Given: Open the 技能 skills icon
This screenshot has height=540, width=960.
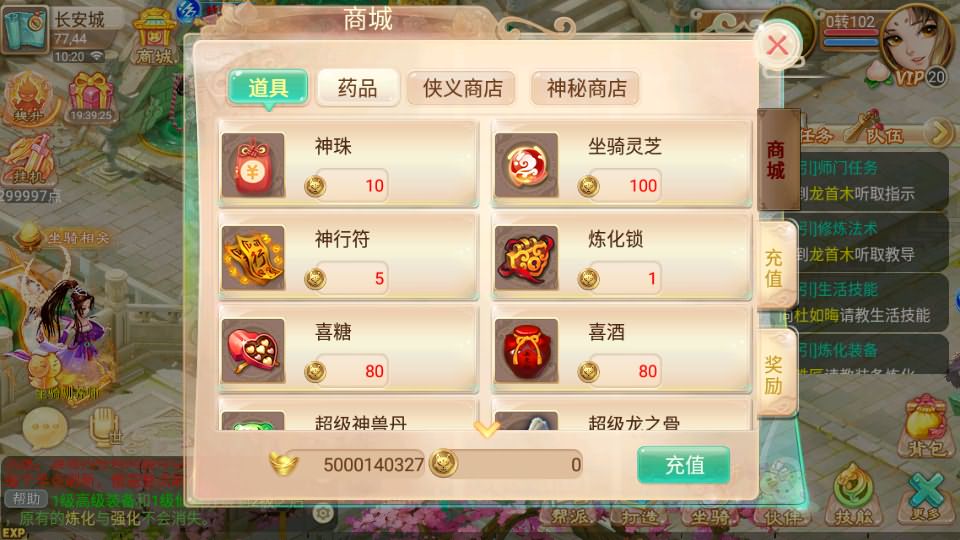Looking at the screenshot, I should click(853, 495).
